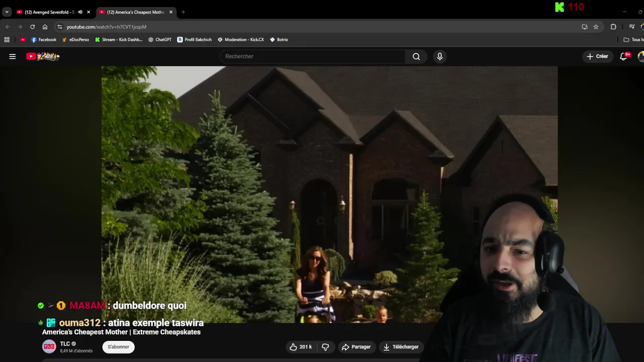Click the S'abonner subscribe button

pyautogui.click(x=119, y=347)
